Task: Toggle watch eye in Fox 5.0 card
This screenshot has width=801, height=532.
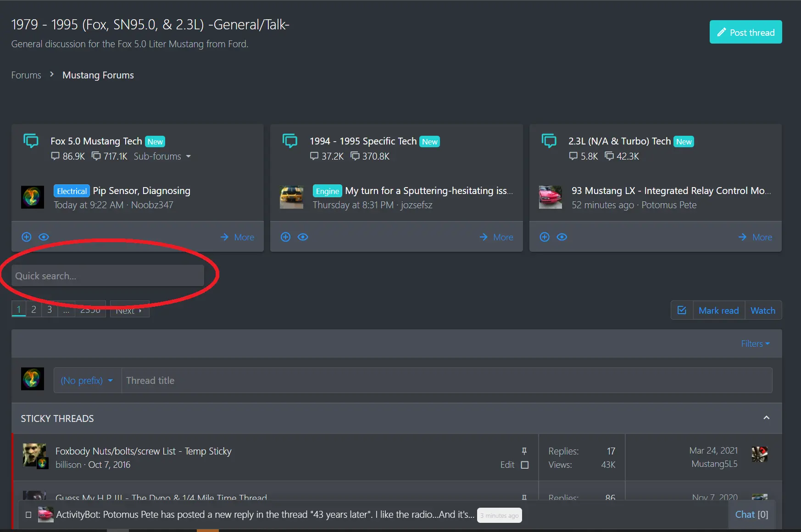Action: pos(44,237)
